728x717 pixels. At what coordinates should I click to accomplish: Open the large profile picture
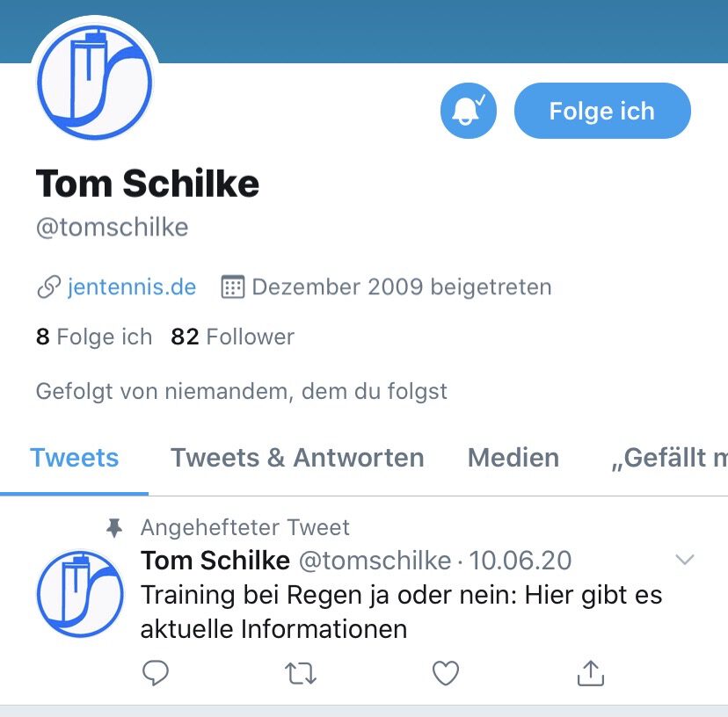95,82
